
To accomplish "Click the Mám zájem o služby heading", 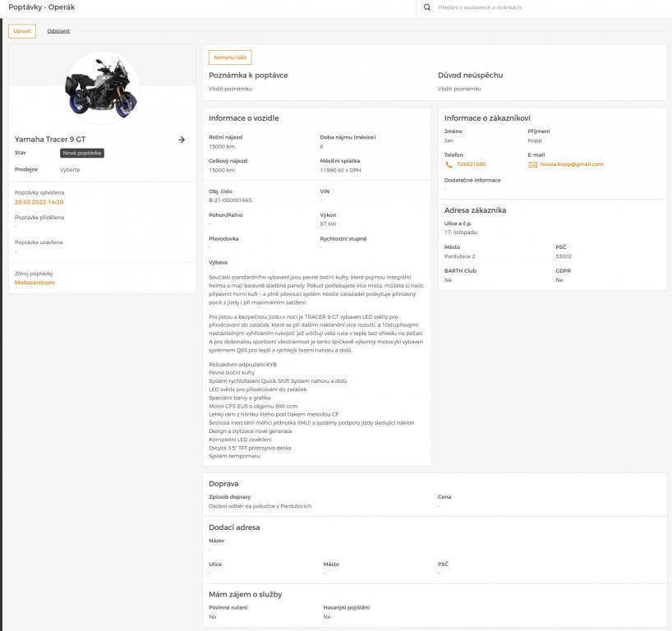I will (x=245, y=595).
